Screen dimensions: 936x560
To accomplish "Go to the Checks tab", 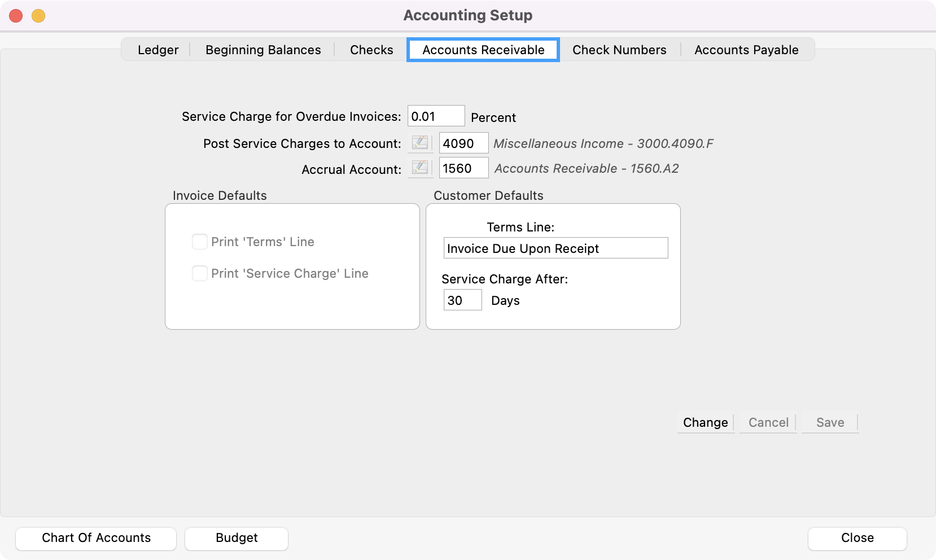I will 371,50.
